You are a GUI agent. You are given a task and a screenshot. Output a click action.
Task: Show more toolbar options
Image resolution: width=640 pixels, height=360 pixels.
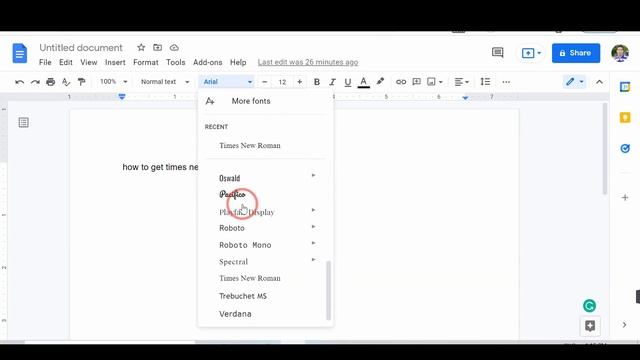[x=506, y=82]
